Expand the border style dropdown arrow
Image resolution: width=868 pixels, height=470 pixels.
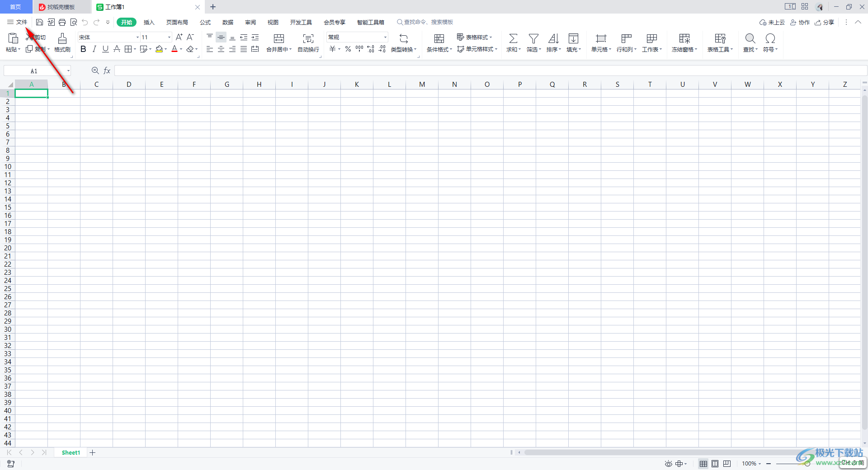point(135,49)
